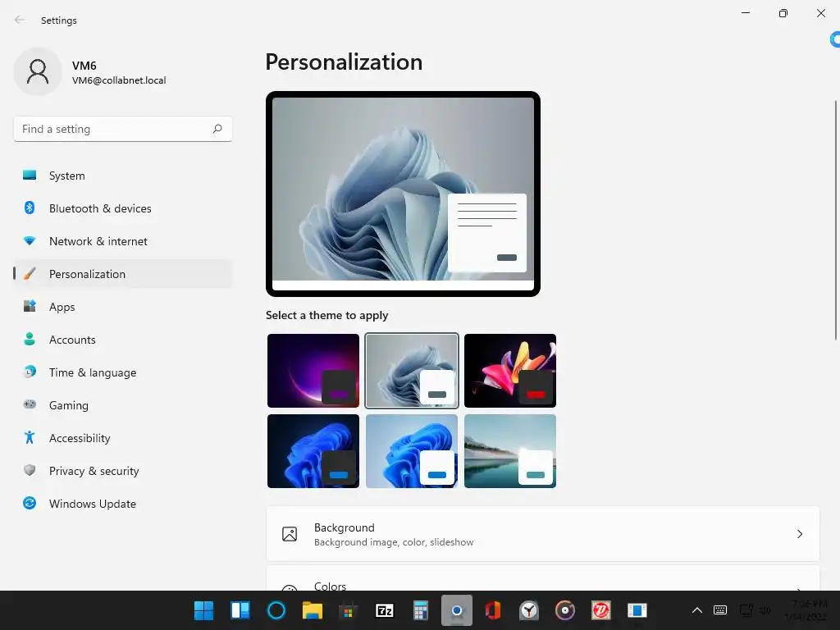Open the Apps settings category

[x=123, y=307]
